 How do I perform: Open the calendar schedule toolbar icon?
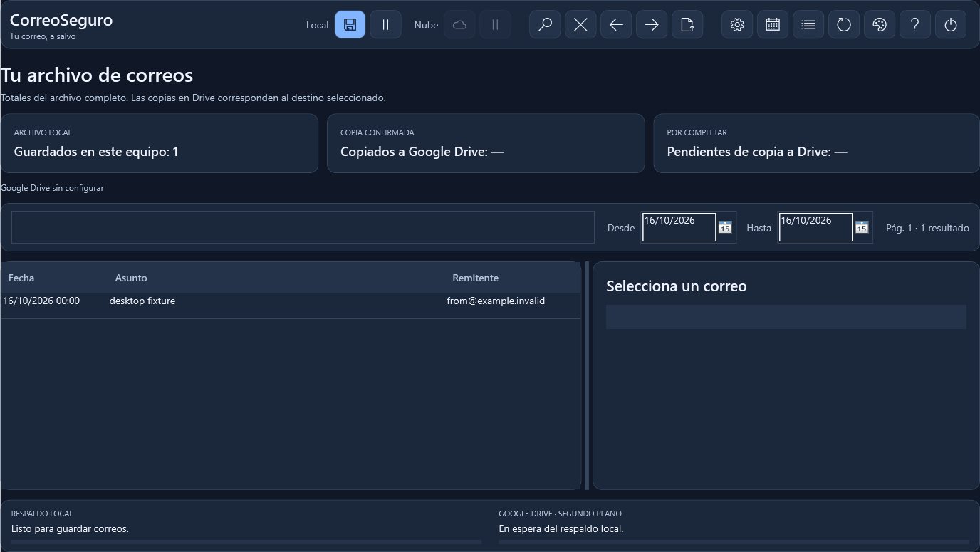click(773, 25)
